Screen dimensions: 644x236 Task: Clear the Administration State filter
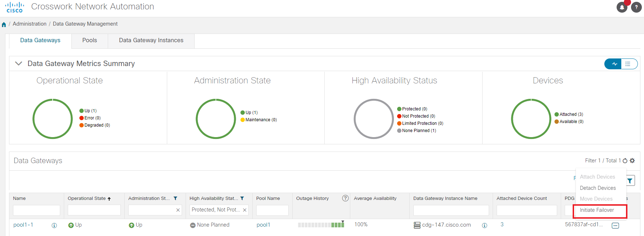tap(178, 210)
